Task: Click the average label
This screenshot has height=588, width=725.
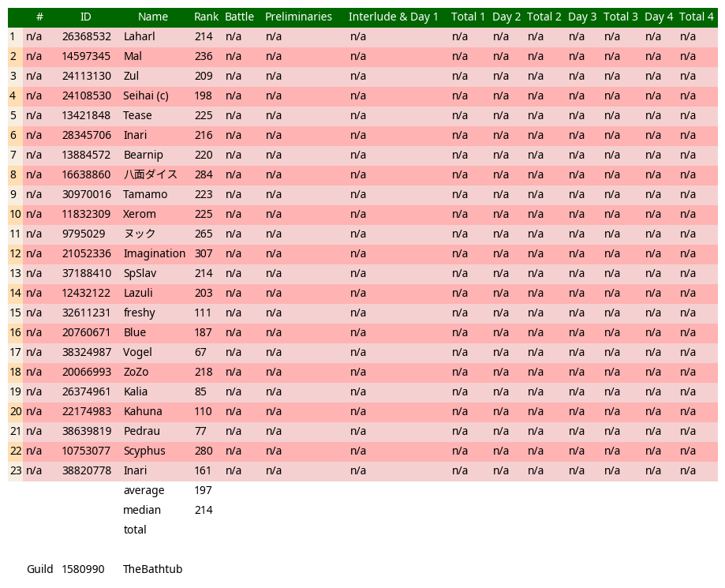Action: pos(144,490)
